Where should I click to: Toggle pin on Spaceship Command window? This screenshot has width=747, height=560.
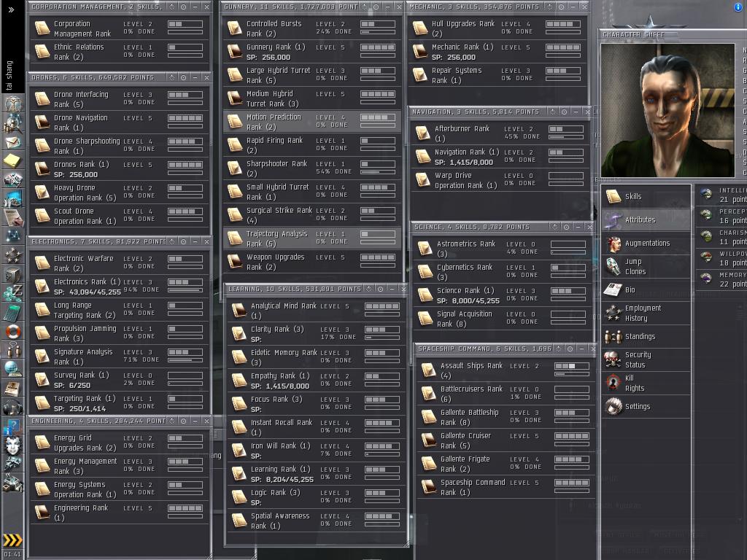(558, 349)
